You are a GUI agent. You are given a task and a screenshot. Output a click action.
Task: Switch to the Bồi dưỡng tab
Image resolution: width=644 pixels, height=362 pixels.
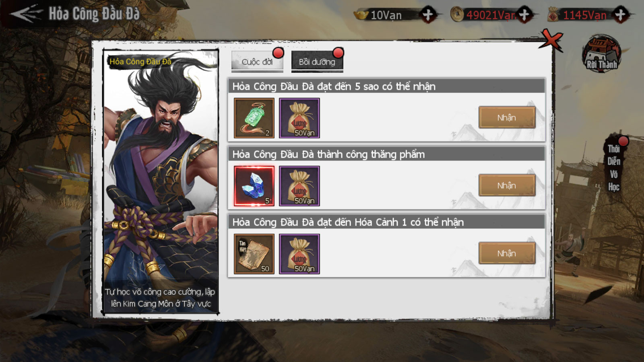317,62
